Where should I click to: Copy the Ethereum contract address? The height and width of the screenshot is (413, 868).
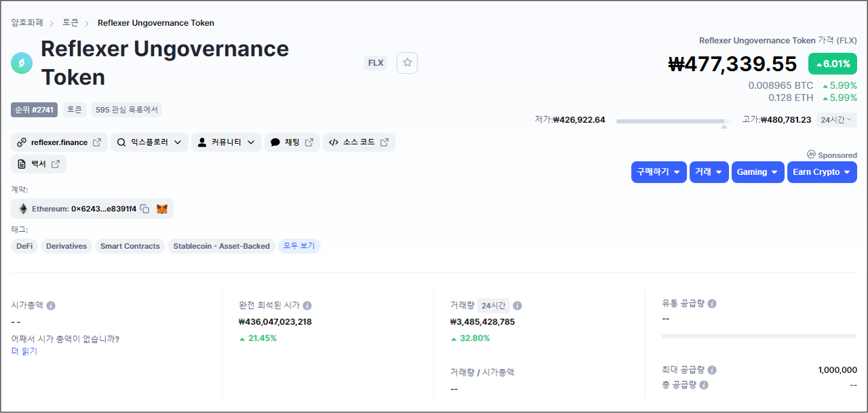pos(145,209)
